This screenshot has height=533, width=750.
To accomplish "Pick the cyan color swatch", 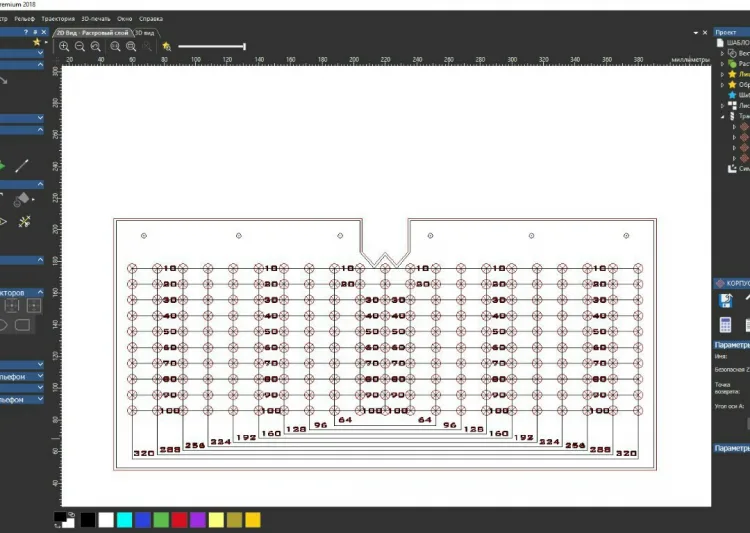I will pyautogui.click(x=124, y=520).
